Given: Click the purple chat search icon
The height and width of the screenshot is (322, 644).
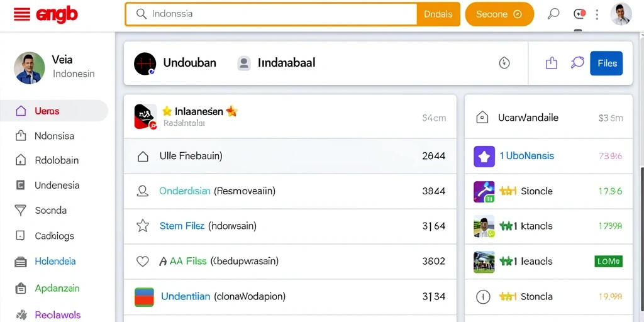Looking at the screenshot, I should tap(577, 62).
